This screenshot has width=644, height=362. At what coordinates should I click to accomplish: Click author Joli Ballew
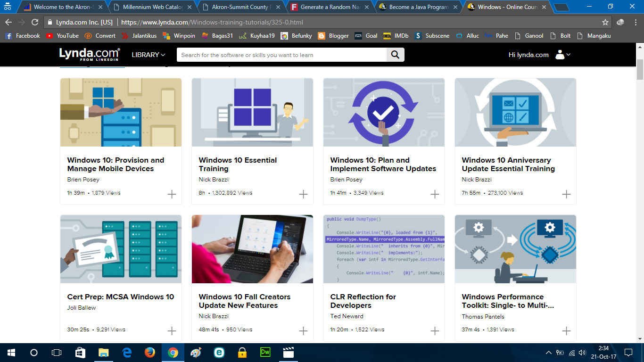82,308
